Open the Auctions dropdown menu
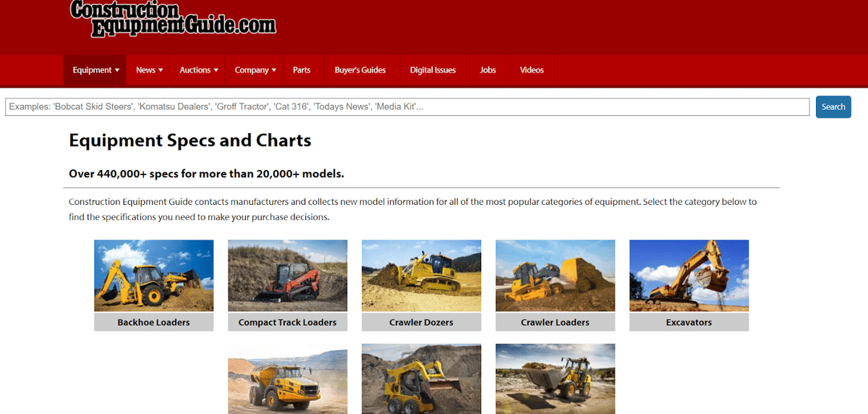Viewport: 868px width, 414px height. (x=198, y=70)
